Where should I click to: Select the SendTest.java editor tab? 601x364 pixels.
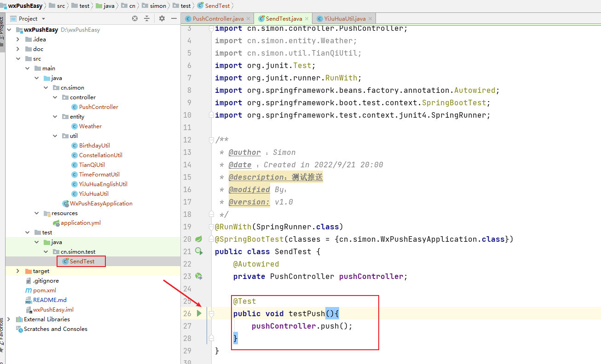click(283, 19)
